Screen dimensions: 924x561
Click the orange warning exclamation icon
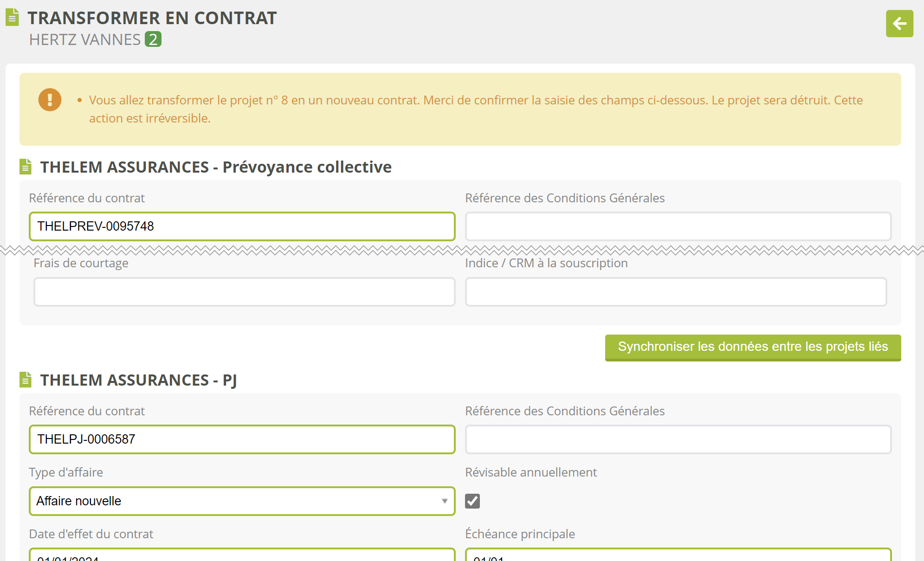[x=50, y=100]
